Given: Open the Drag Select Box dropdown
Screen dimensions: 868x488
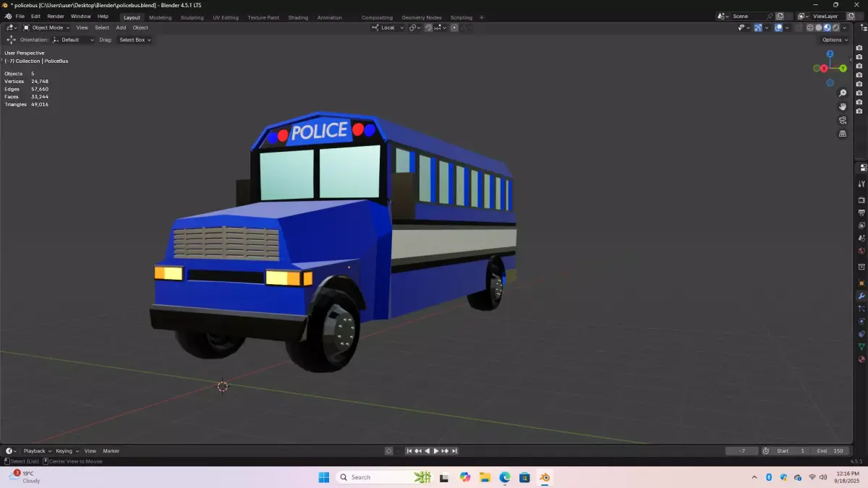Looking at the screenshot, I should tap(135, 40).
